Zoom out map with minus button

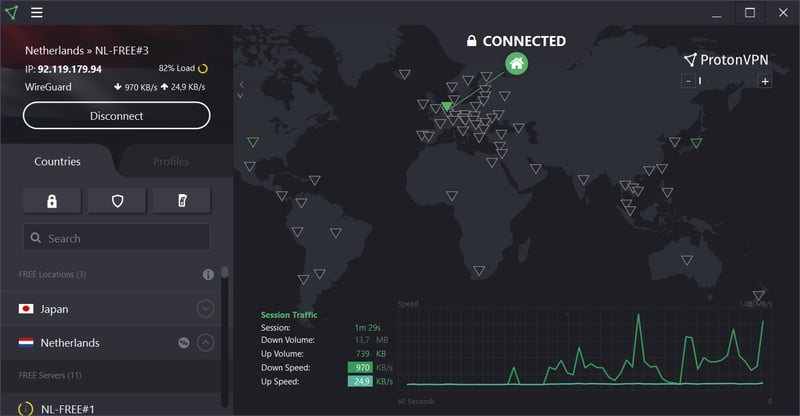click(688, 81)
